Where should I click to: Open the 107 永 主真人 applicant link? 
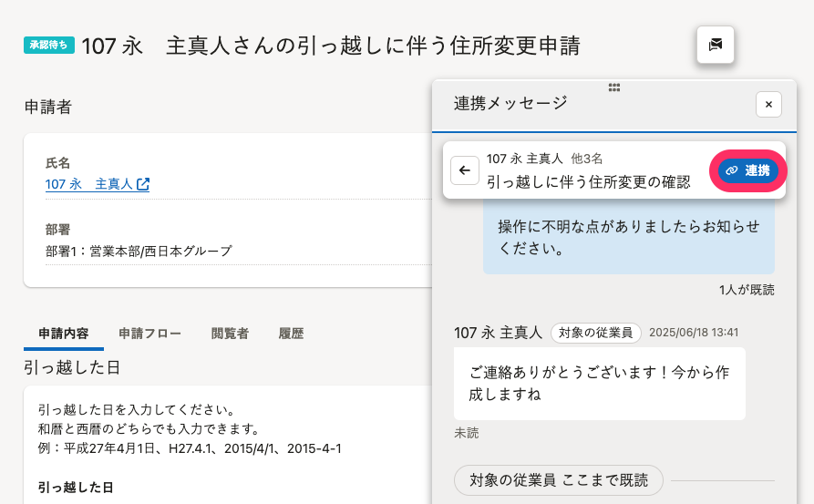click(x=89, y=184)
